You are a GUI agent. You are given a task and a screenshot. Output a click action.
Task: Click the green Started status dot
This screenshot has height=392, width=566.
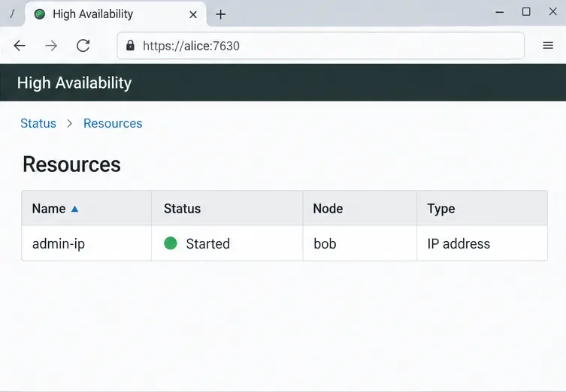[171, 243]
